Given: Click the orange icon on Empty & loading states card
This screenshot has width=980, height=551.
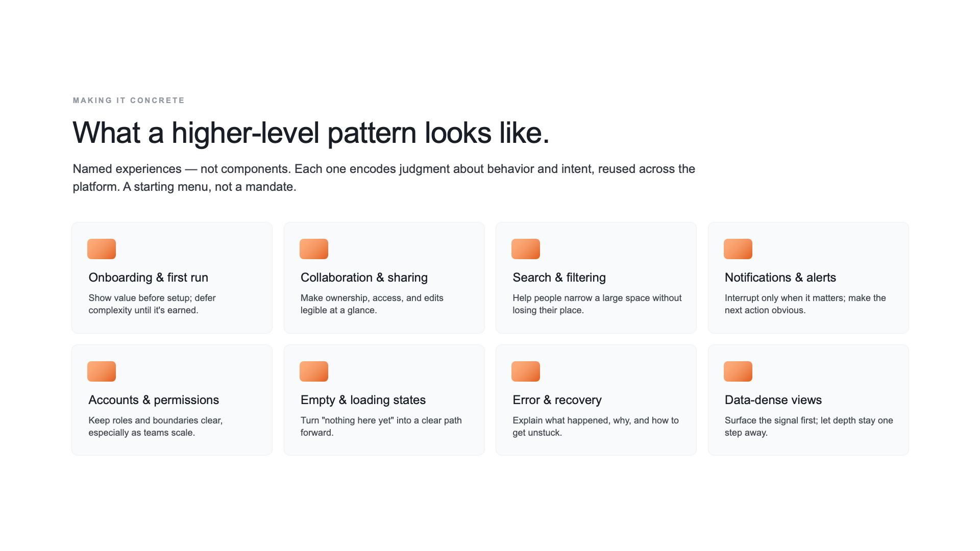Looking at the screenshot, I should pos(314,371).
